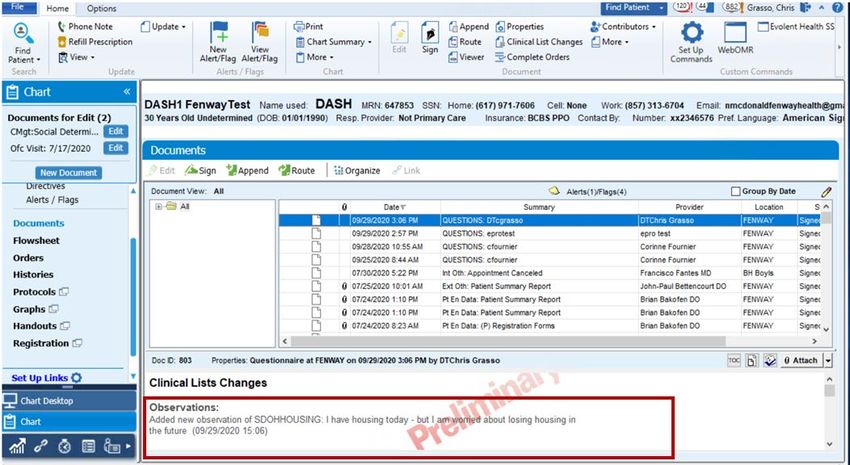
Task: Open the Chart Summary dropdown
Action: pos(334,42)
